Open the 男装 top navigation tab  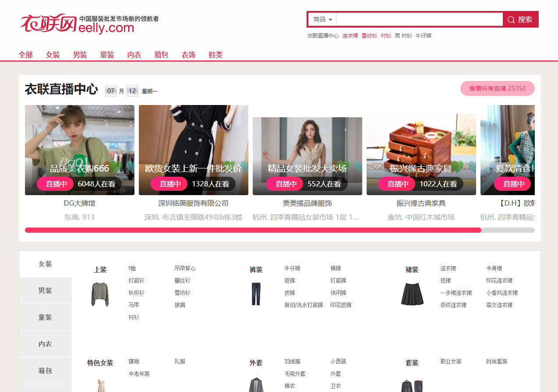pyautogui.click(x=80, y=55)
